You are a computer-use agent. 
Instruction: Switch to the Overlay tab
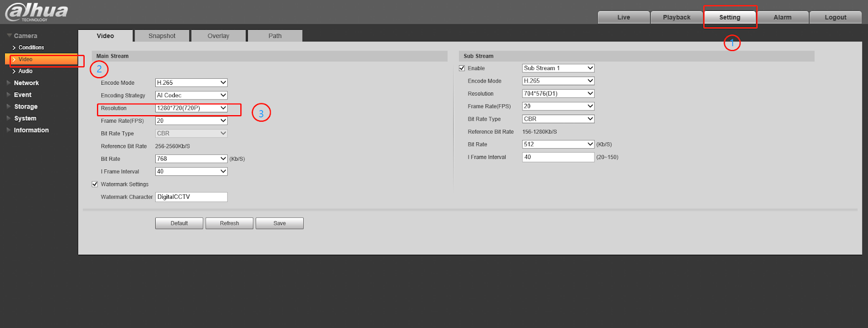point(218,36)
